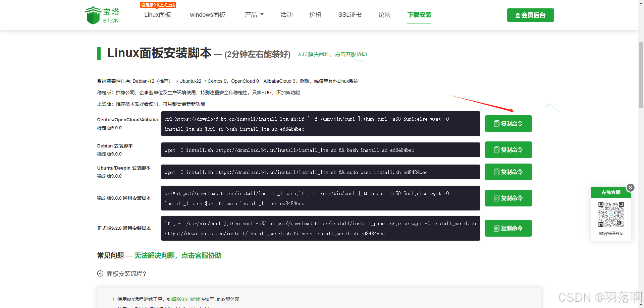This screenshot has width=644, height=308.
Task: Visit the 论坛 forum link
Action: (384, 15)
